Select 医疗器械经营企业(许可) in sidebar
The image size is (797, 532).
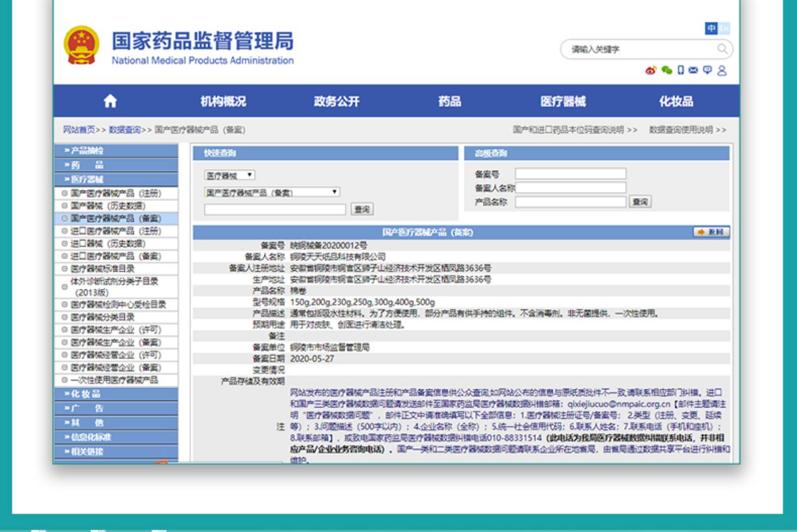116,355
